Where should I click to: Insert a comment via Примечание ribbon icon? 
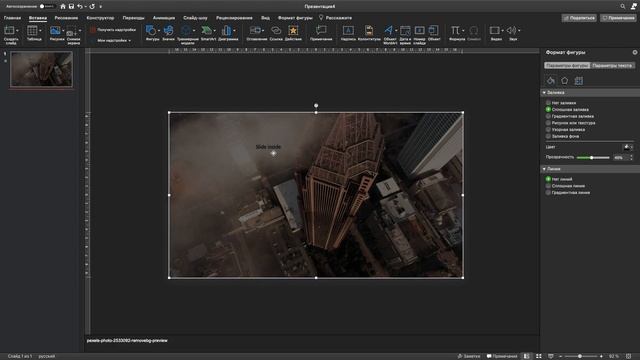pyautogui.click(x=321, y=31)
